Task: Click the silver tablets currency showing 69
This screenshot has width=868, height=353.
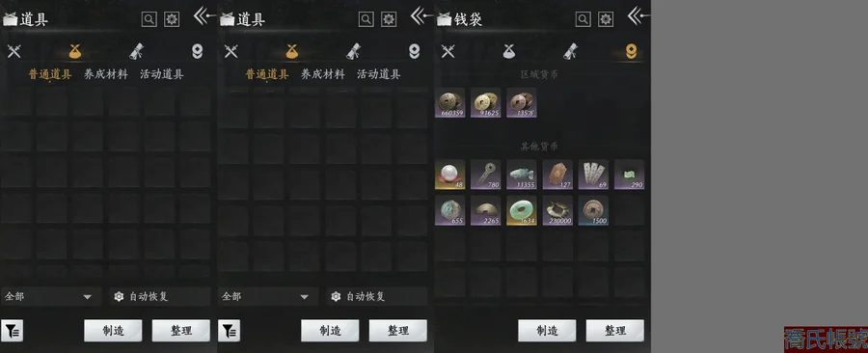Action: (593, 175)
